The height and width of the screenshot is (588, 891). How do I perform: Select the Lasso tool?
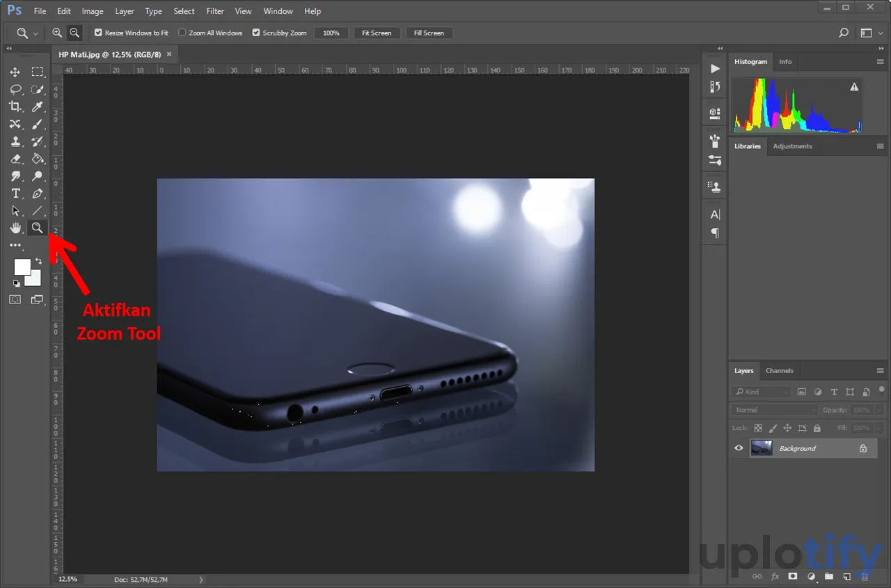tap(15, 90)
